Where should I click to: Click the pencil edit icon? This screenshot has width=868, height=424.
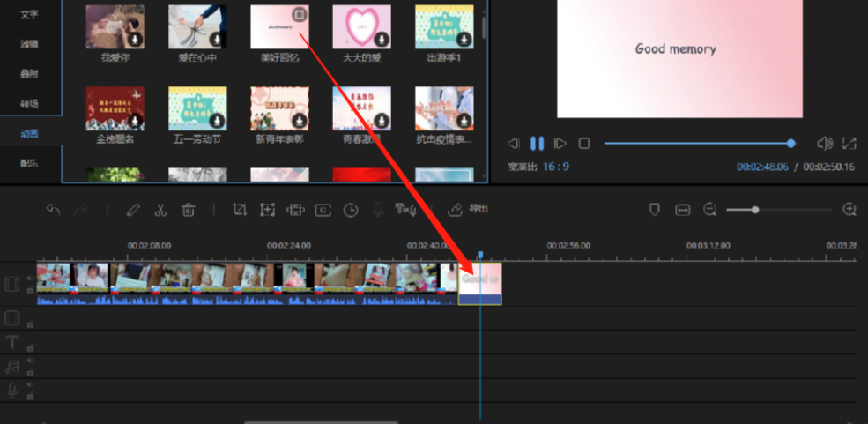(x=133, y=210)
